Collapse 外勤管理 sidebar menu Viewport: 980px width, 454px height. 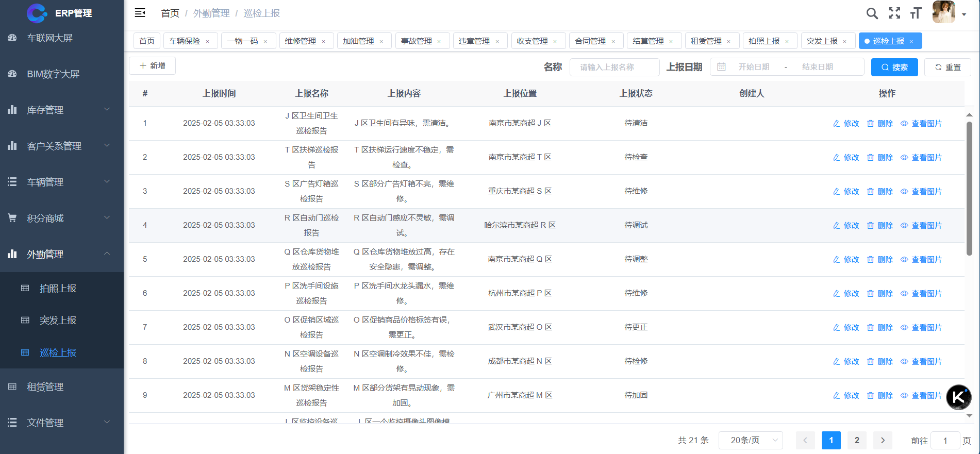(62, 254)
